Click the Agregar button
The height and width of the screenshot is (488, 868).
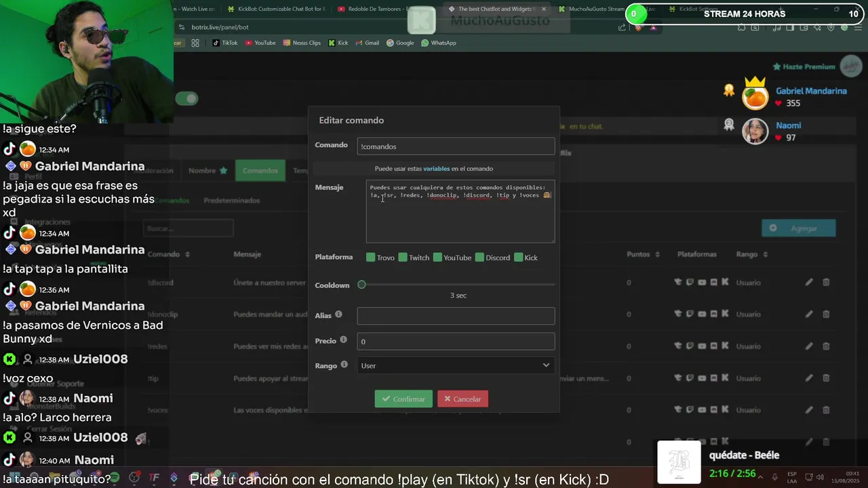pyautogui.click(x=798, y=228)
